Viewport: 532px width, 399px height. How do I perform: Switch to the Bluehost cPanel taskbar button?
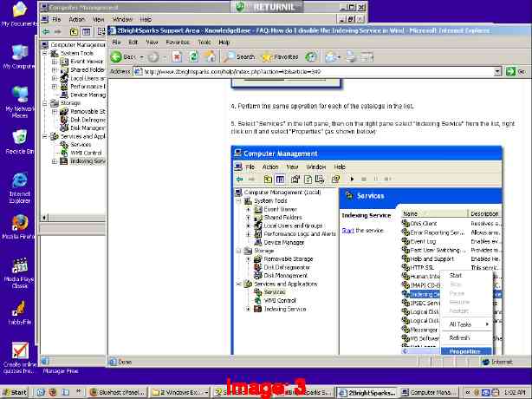point(118,392)
